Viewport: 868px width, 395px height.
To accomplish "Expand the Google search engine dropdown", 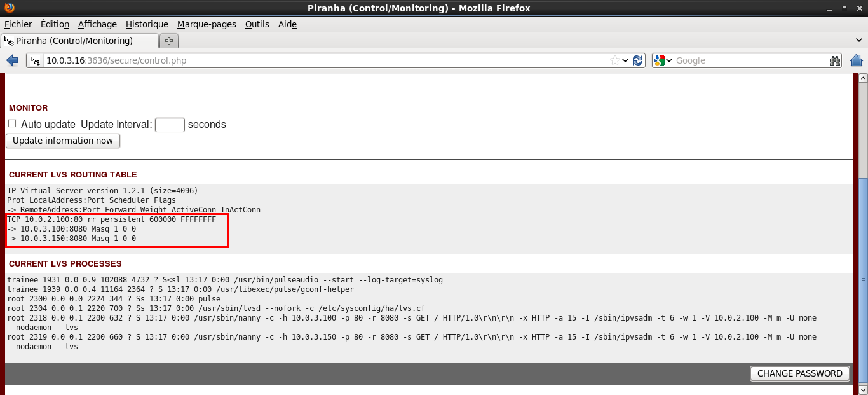I will tap(663, 60).
